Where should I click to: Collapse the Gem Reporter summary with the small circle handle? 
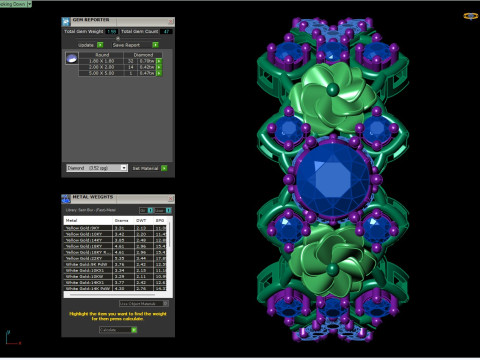click(x=117, y=38)
